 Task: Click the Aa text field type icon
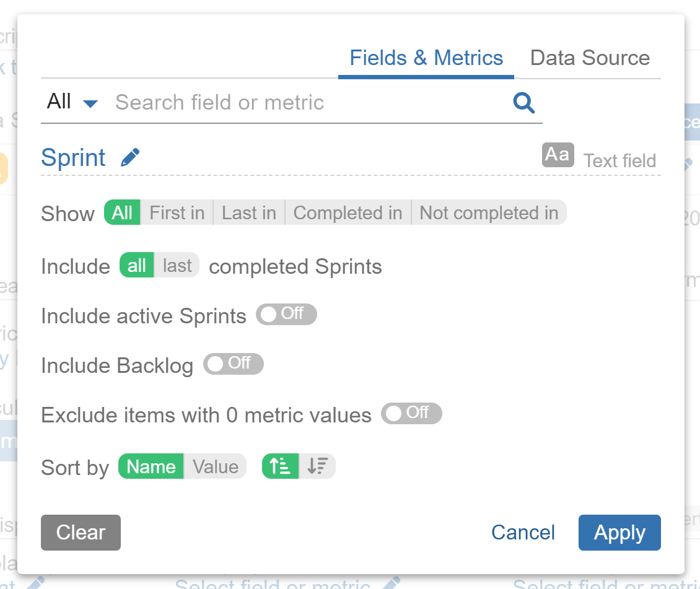click(557, 155)
